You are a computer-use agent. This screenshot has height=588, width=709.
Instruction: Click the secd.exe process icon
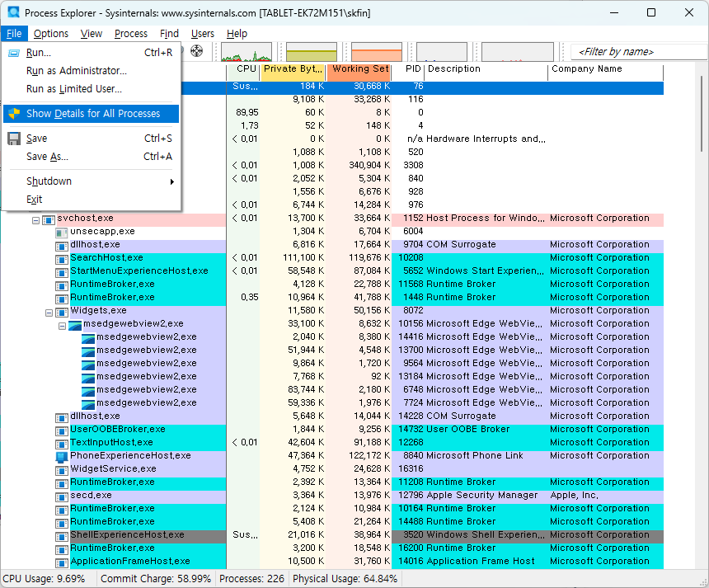click(x=62, y=497)
